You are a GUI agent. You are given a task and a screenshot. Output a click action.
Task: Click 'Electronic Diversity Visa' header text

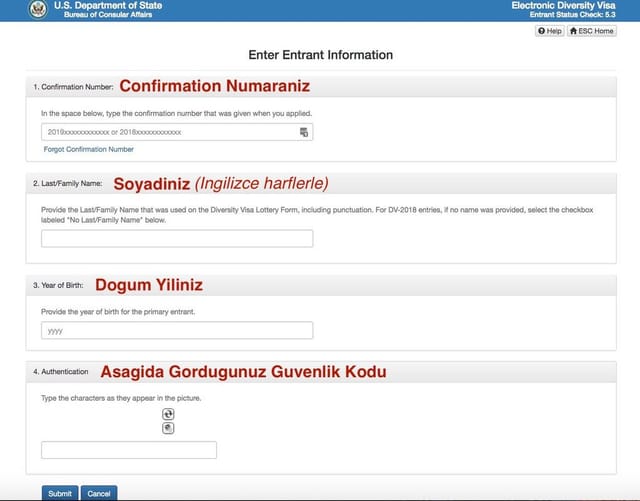(x=563, y=6)
